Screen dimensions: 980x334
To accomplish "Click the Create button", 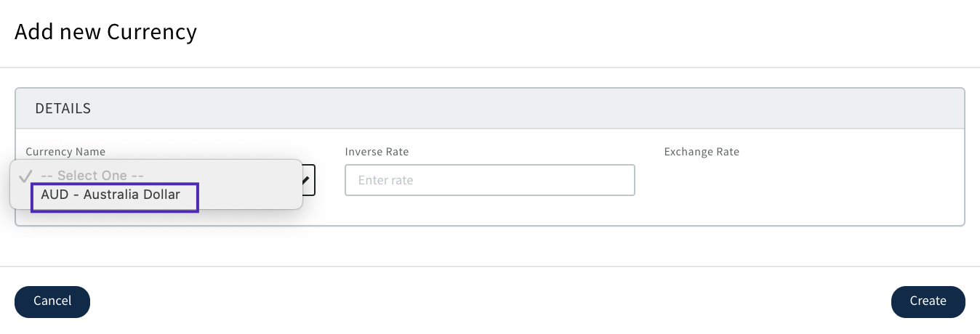I will coord(928,301).
